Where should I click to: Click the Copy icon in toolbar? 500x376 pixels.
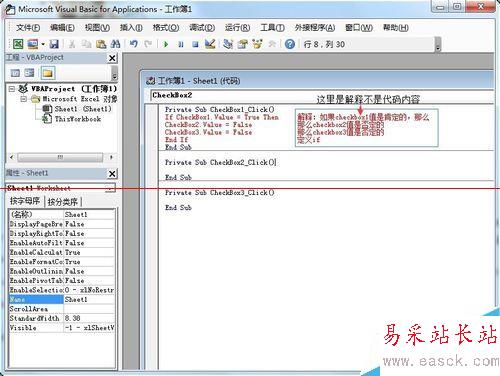coord(87,44)
